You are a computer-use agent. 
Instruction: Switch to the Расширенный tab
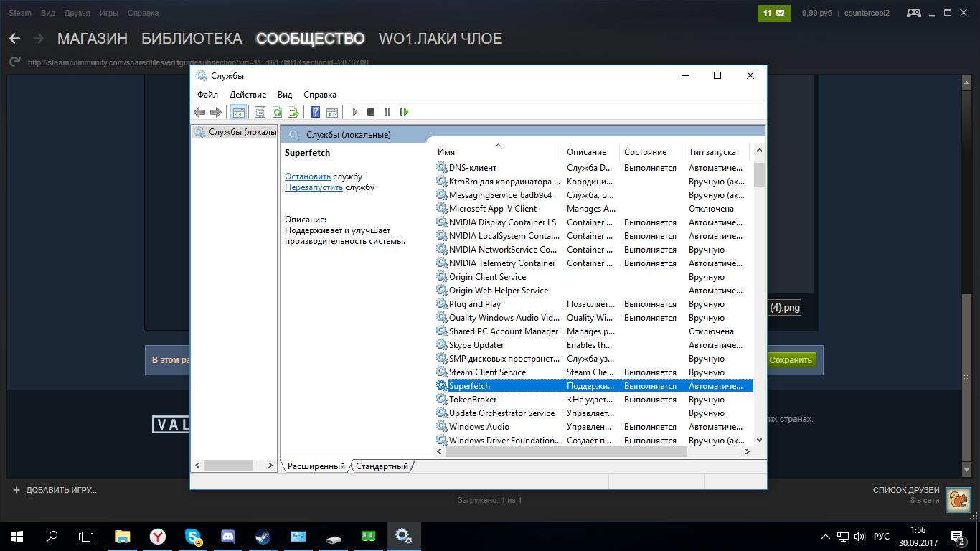[316, 466]
